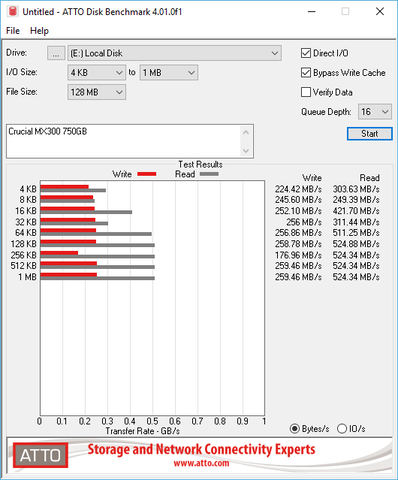Image resolution: width=398 pixels, height=480 pixels.
Task: Click the 224.42 MB/s write value
Action: [298, 189]
